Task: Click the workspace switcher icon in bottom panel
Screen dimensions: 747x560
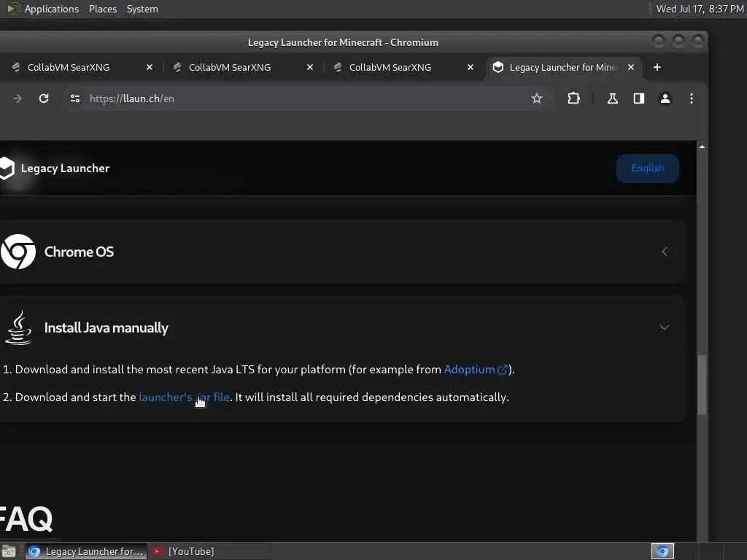Action: click(662, 551)
